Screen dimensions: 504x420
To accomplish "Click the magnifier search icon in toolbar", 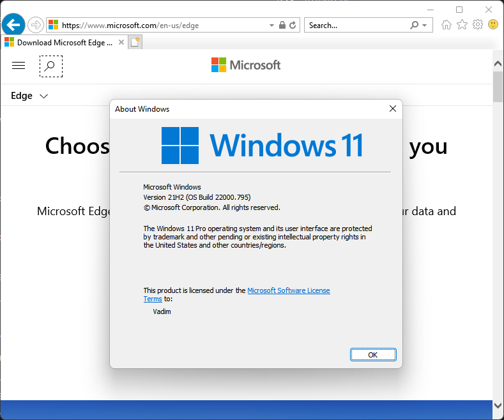I will (x=415, y=25).
